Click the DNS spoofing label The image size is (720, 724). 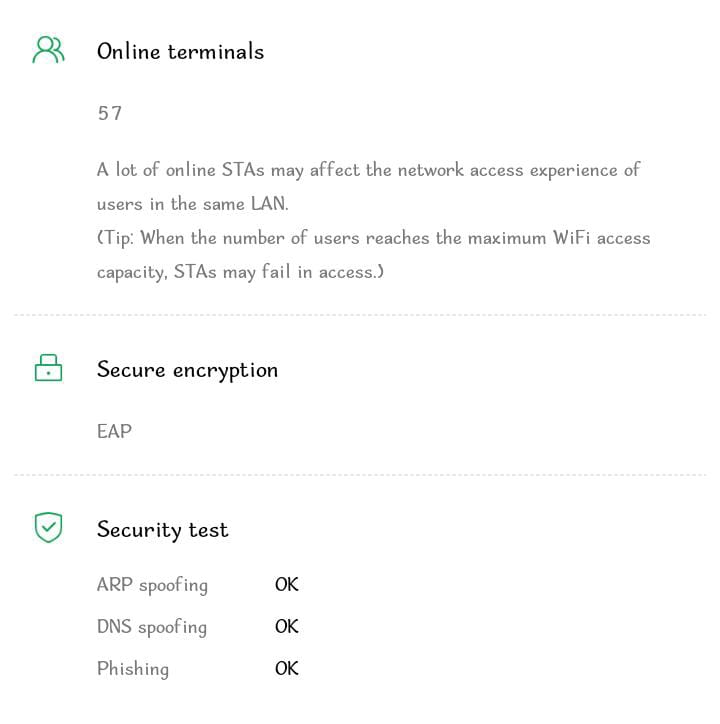click(152, 627)
